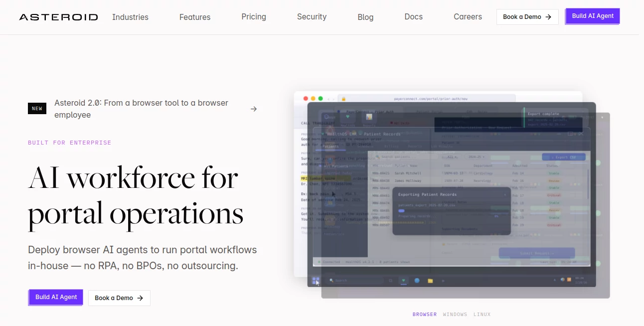Click the Exporting Patient Records dialog title
This screenshot has height=326, width=644.
(x=428, y=194)
